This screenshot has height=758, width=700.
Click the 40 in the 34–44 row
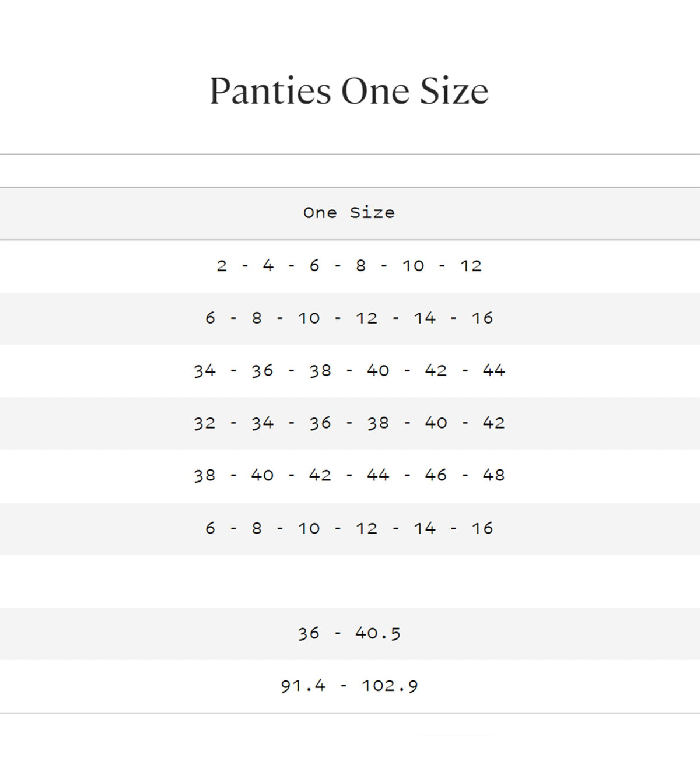pyautogui.click(x=378, y=370)
